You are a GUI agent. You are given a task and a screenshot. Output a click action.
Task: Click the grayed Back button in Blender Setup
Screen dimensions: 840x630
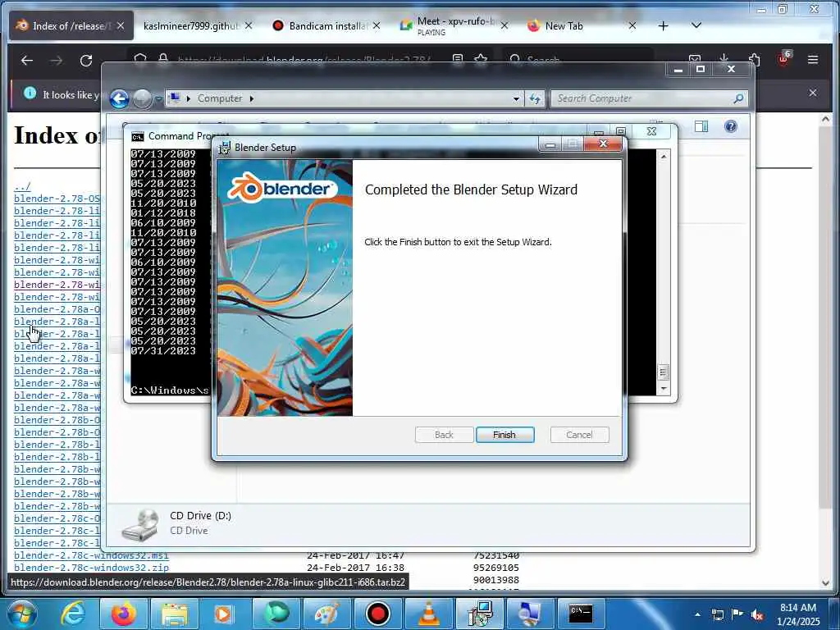444,435
